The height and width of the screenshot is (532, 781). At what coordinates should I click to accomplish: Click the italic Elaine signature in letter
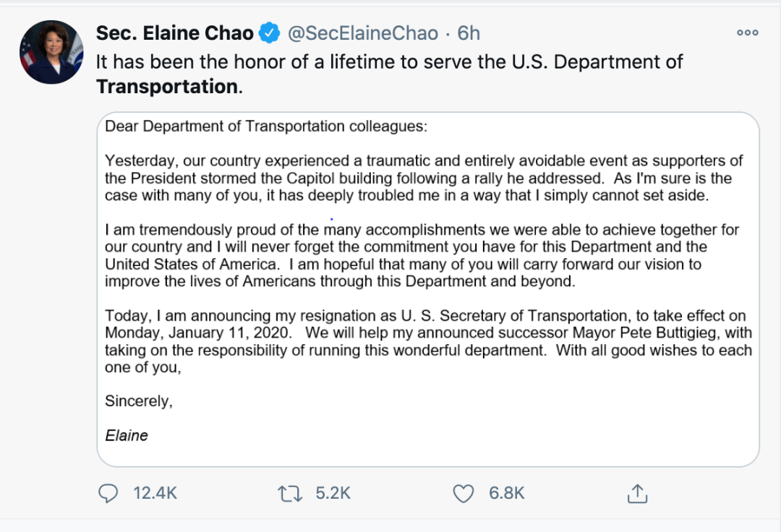coord(127,435)
